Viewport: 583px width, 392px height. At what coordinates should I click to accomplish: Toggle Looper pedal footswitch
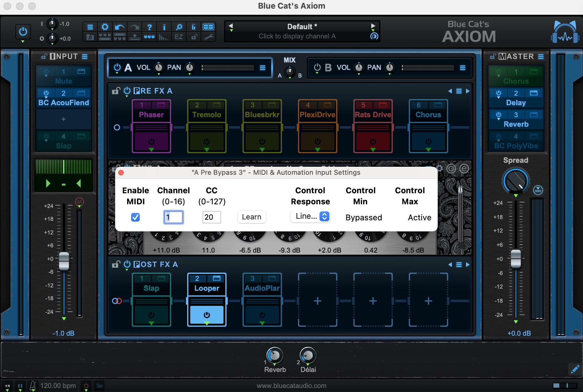coord(207,315)
